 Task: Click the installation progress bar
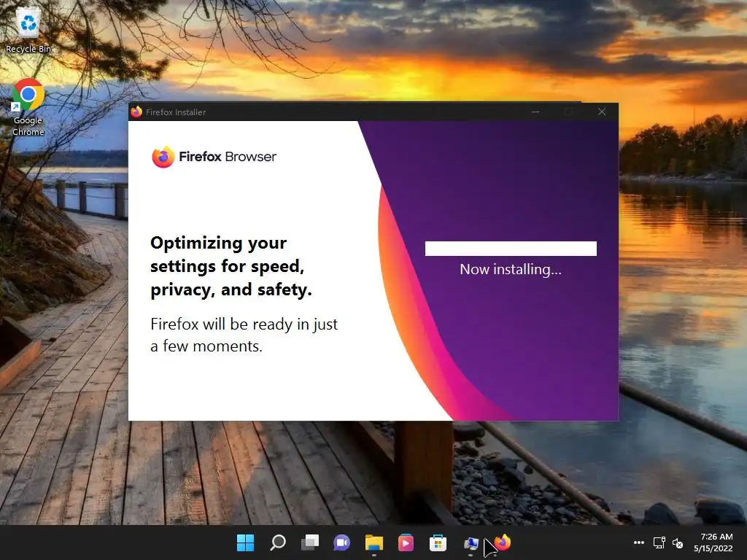(x=511, y=249)
